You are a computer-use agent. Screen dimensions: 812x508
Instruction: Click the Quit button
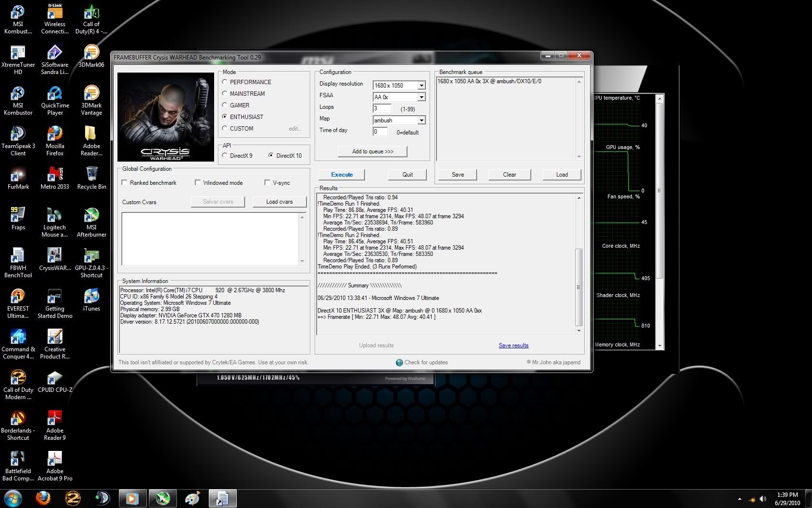407,175
